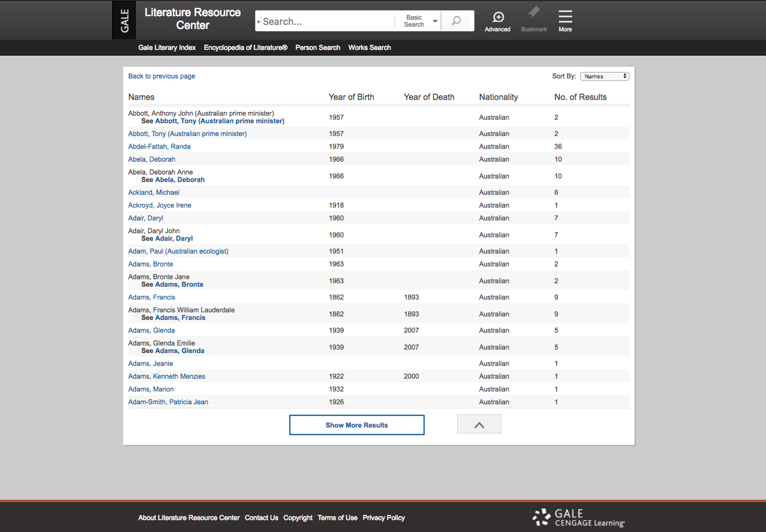Open Privacy Policy footer link
The width and height of the screenshot is (766, 532).
point(384,518)
